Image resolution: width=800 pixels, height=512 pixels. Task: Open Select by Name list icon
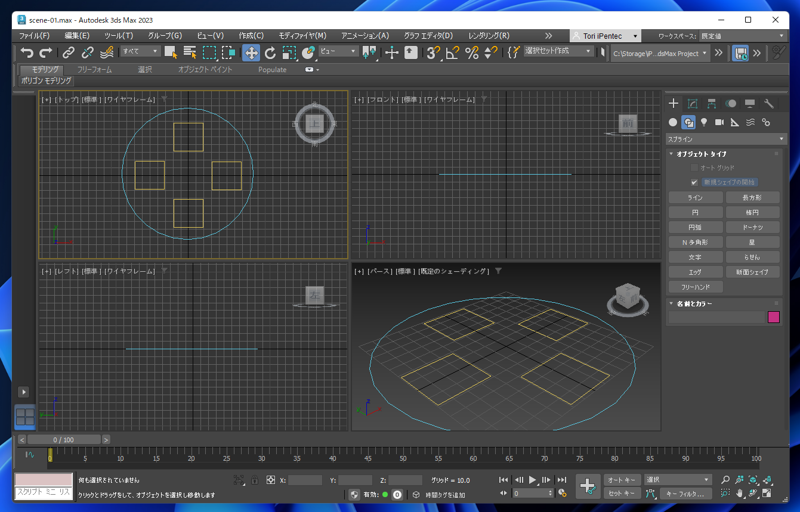[x=190, y=53]
